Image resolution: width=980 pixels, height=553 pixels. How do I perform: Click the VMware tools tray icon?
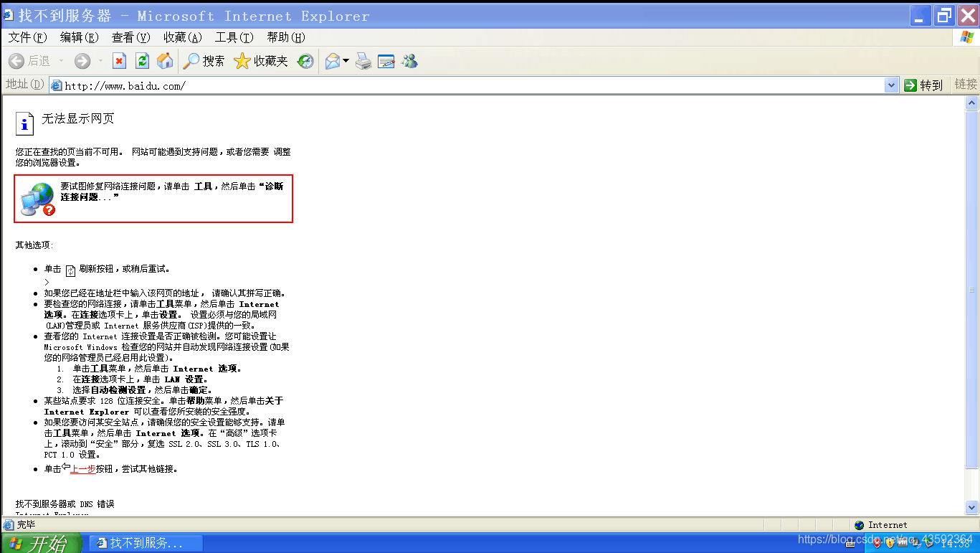pos(903,543)
